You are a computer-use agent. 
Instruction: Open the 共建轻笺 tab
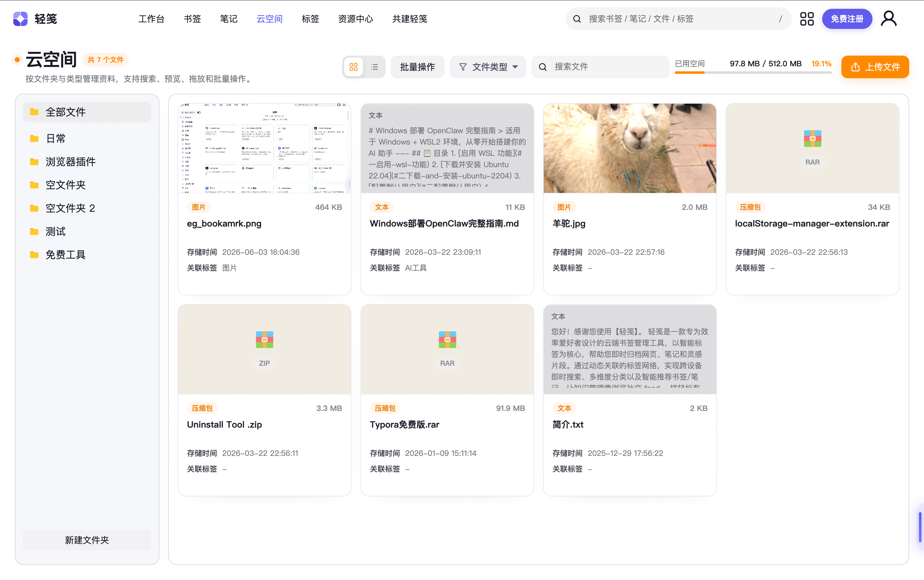pyautogui.click(x=410, y=19)
